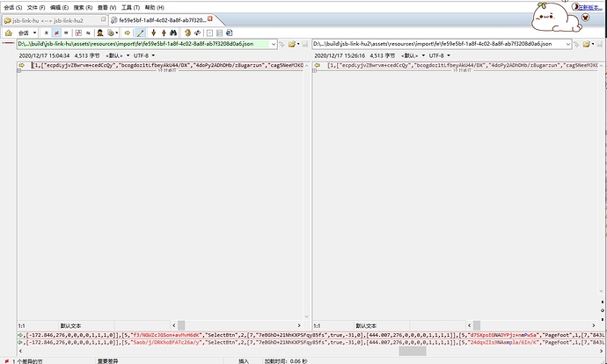
Task: Click right pane yellow copy arrow
Action: 317,65
